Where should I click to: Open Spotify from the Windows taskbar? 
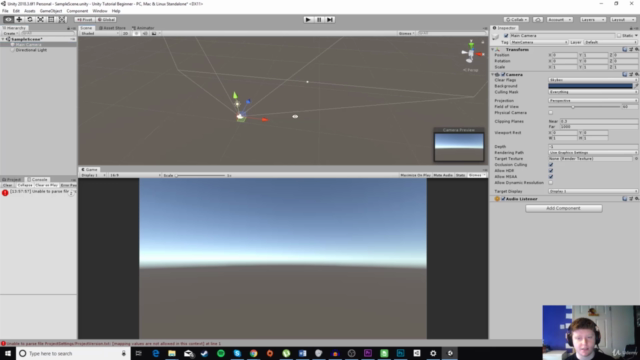click(221, 353)
